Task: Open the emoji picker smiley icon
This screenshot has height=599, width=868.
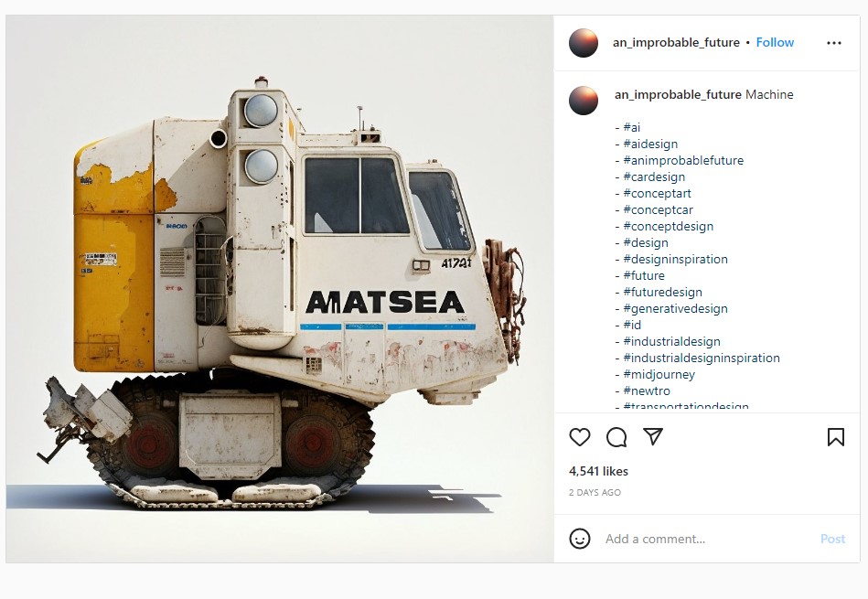Action: pos(580,539)
